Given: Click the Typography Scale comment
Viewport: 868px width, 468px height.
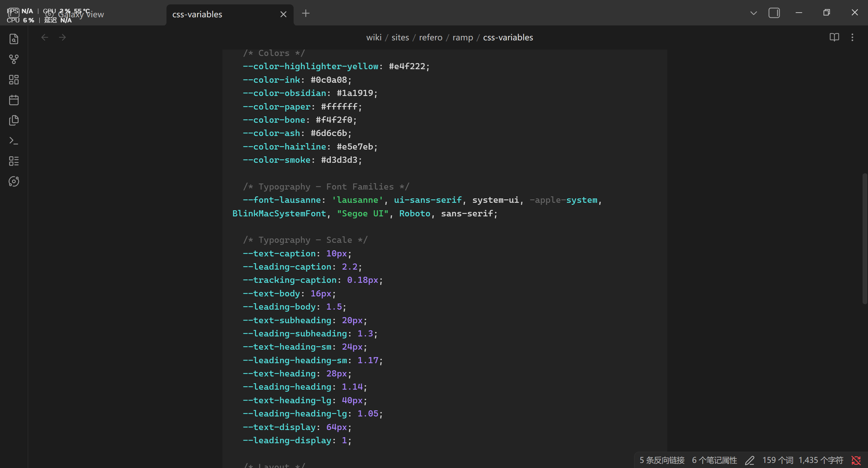Looking at the screenshot, I should click(305, 240).
